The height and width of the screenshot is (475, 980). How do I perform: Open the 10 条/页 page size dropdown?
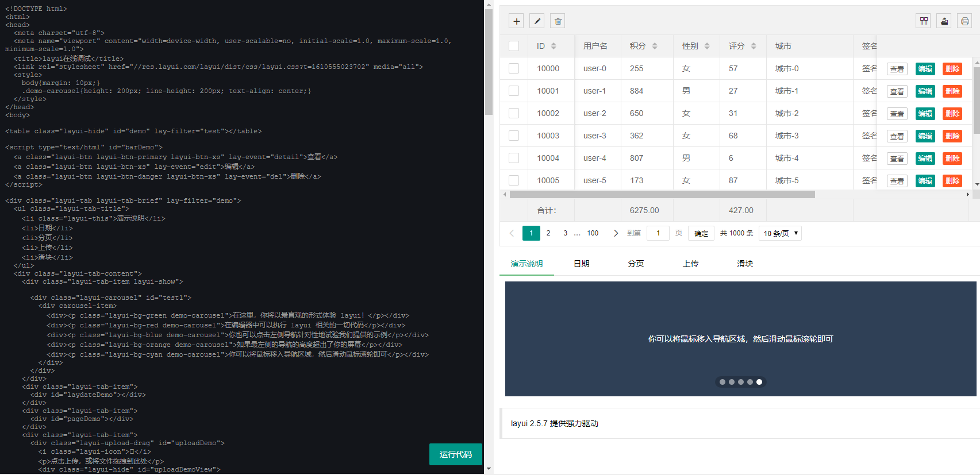tap(780, 233)
